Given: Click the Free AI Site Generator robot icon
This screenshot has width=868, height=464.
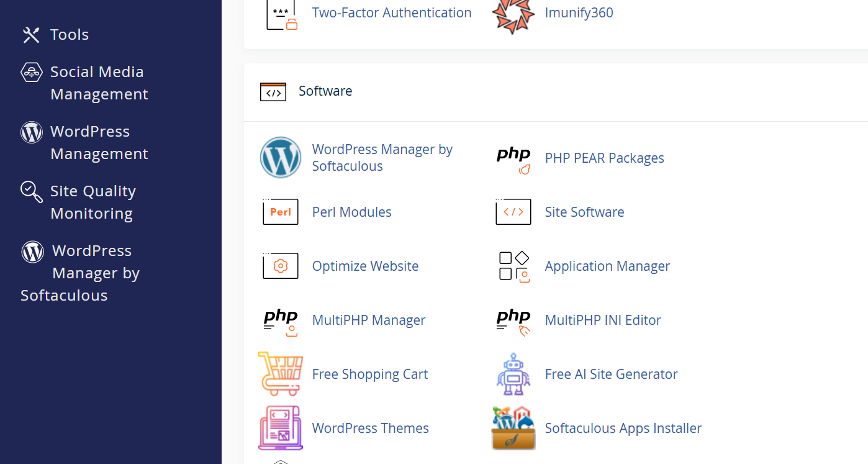Looking at the screenshot, I should [513, 374].
